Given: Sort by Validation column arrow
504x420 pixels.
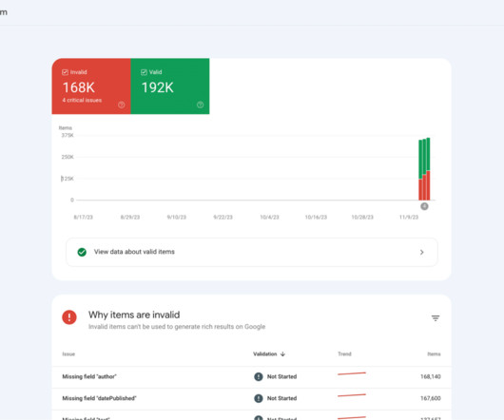Looking at the screenshot, I should coord(282,353).
